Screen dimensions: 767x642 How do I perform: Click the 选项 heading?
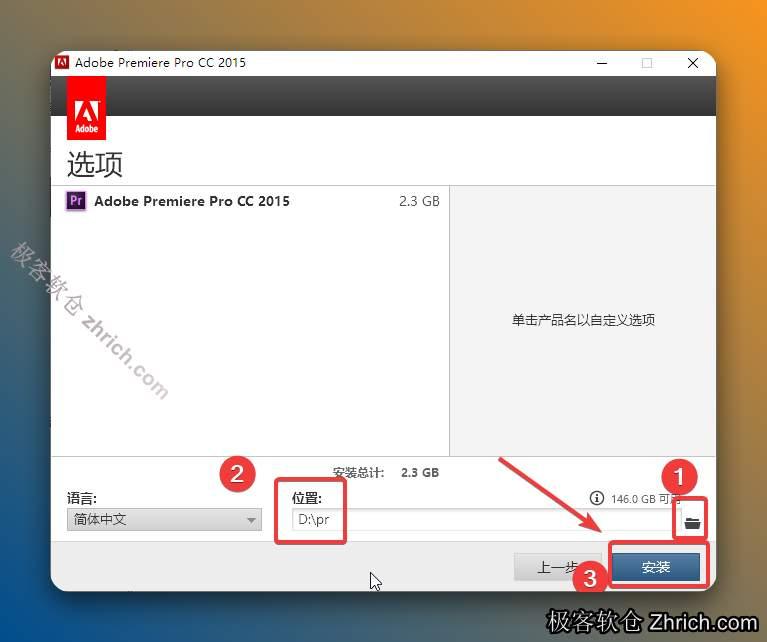click(x=95, y=164)
